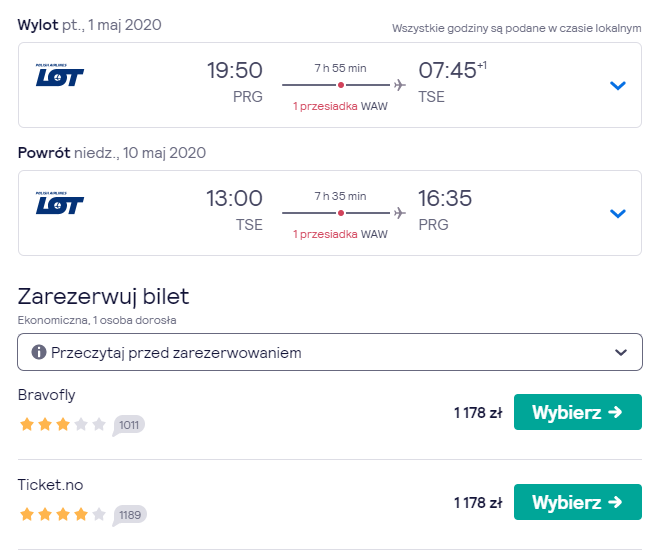Open the Przeczytaj przed zarezerwowaniem dropdown
This screenshot has width=656, height=554.
pos(330,352)
